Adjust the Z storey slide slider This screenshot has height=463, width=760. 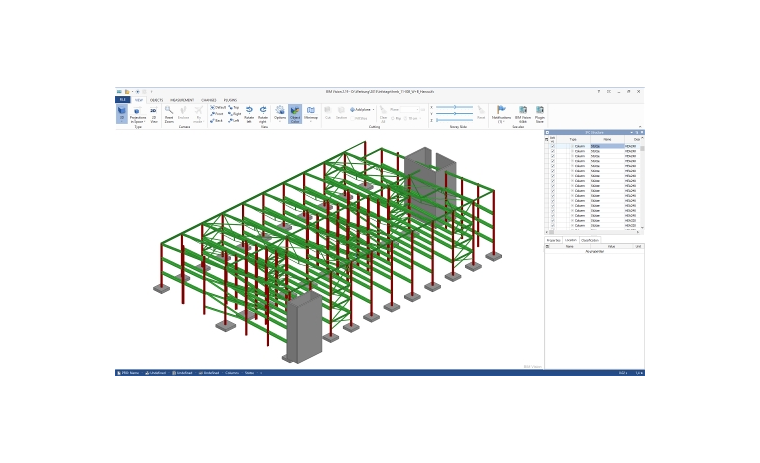pos(454,120)
